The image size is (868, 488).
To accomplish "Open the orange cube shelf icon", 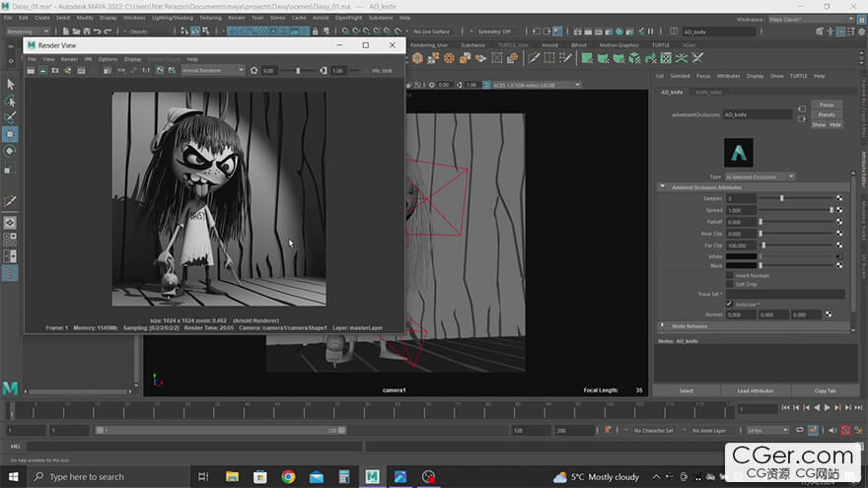I will point(417,57).
